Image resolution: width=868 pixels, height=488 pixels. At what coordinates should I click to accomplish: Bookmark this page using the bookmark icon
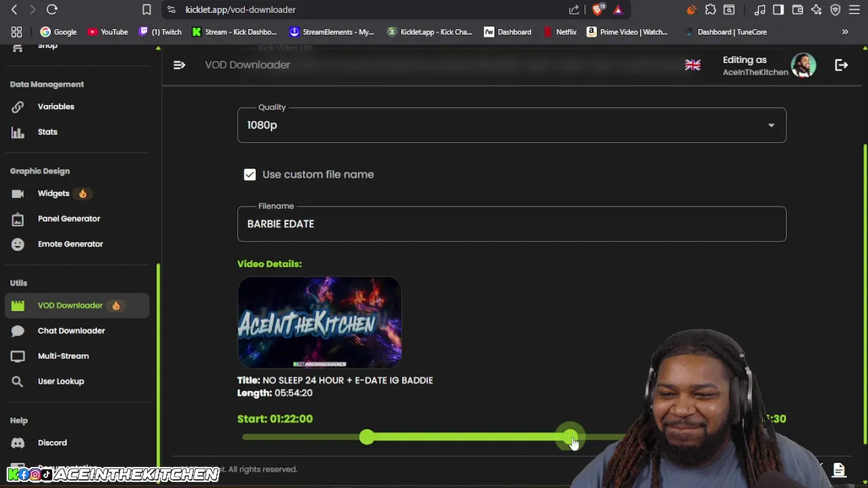(x=146, y=9)
